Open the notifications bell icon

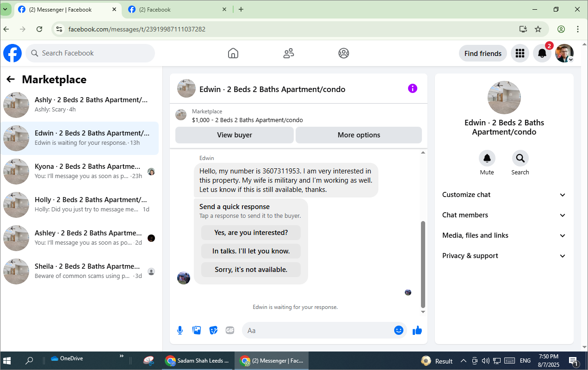(x=542, y=53)
